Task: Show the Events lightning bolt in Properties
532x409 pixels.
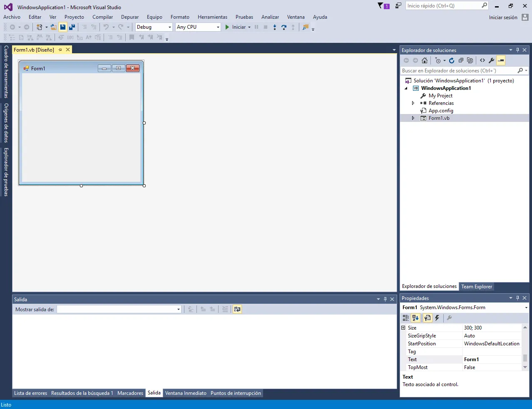Action: point(437,318)
